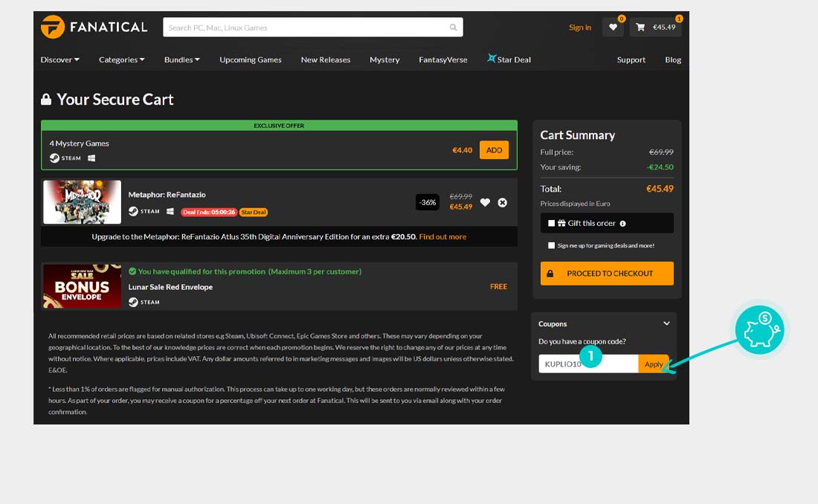Check the gaming deals sign-up box
This screenshot has height=504, width=818.
coord(551,245)
